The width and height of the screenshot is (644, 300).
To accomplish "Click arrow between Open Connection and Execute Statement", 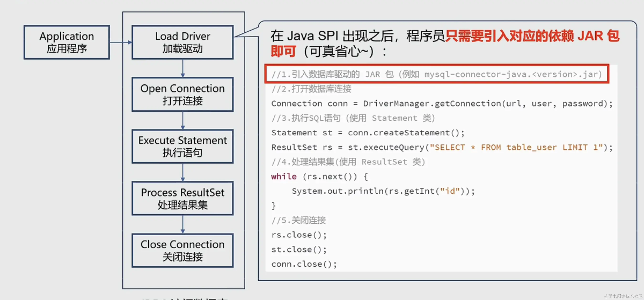I will 183,120.
